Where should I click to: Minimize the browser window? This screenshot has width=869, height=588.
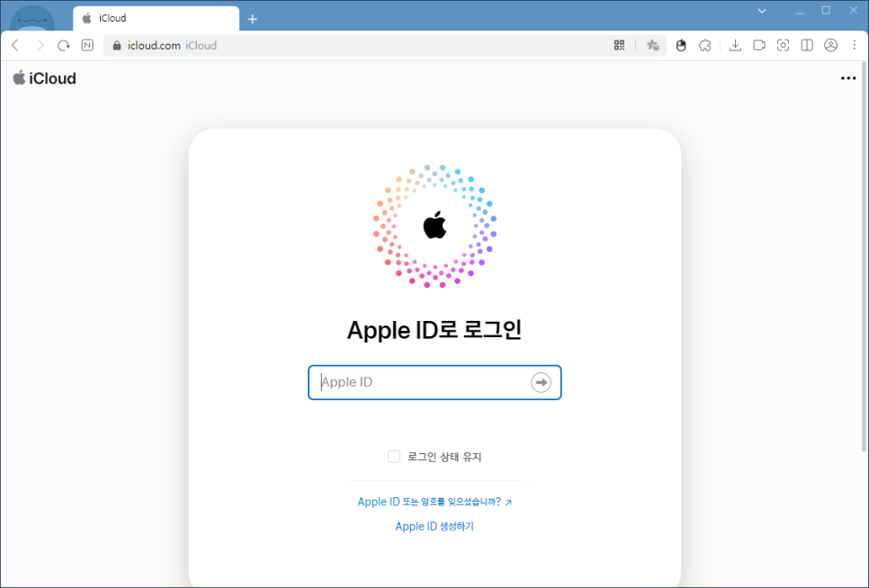pos(799,11)
